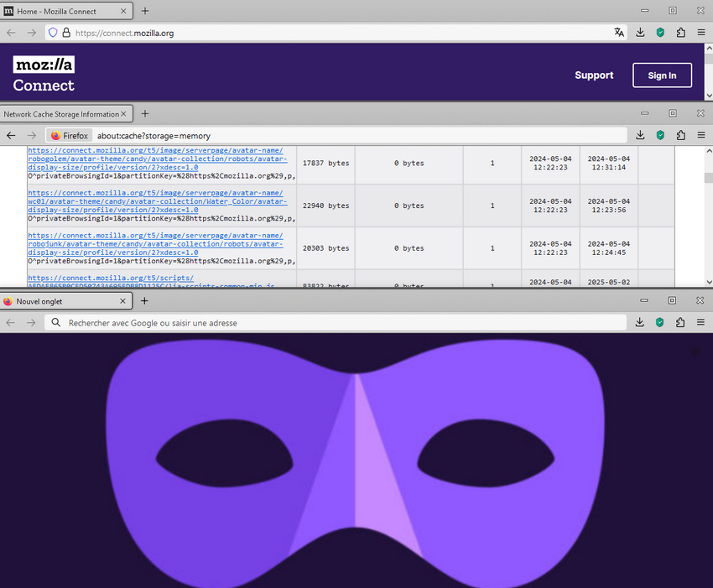This screenshot has height=588, width=713.
Task: Click padlock icon beside connect.mozilla.org URL
Action: click(66, 33)
